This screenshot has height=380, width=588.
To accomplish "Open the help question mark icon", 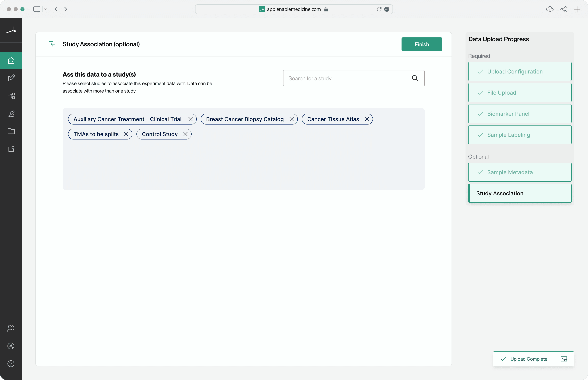I will tap(11, 364).
